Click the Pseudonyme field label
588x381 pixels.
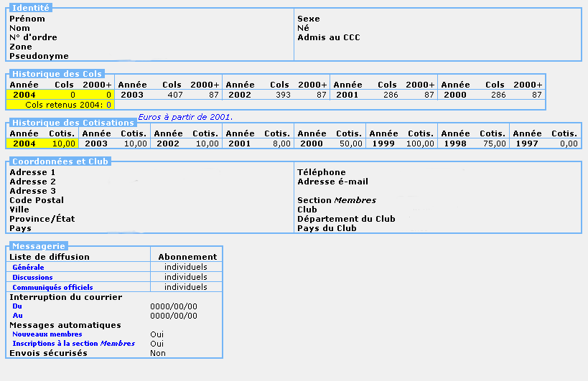[x=39, y=56]
